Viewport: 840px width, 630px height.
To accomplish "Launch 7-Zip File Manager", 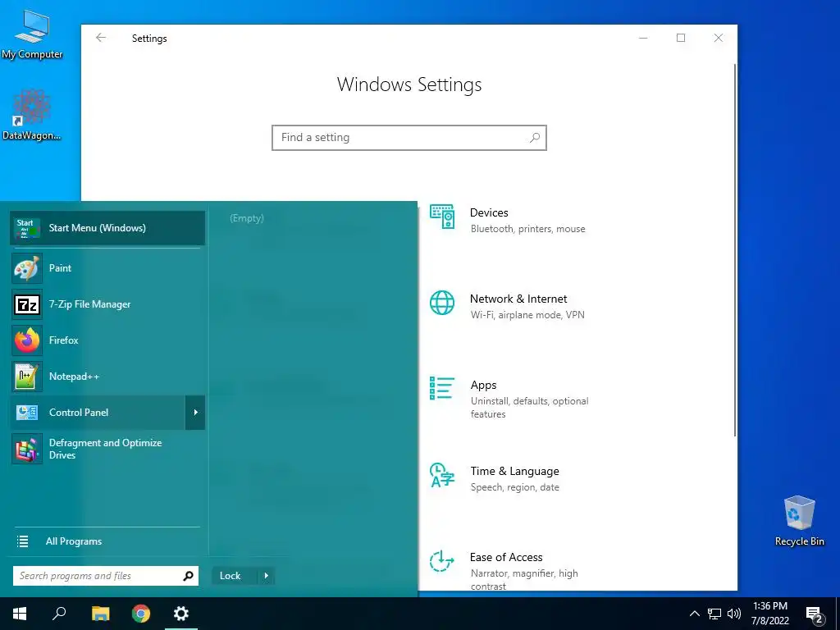I will point(107,304).
